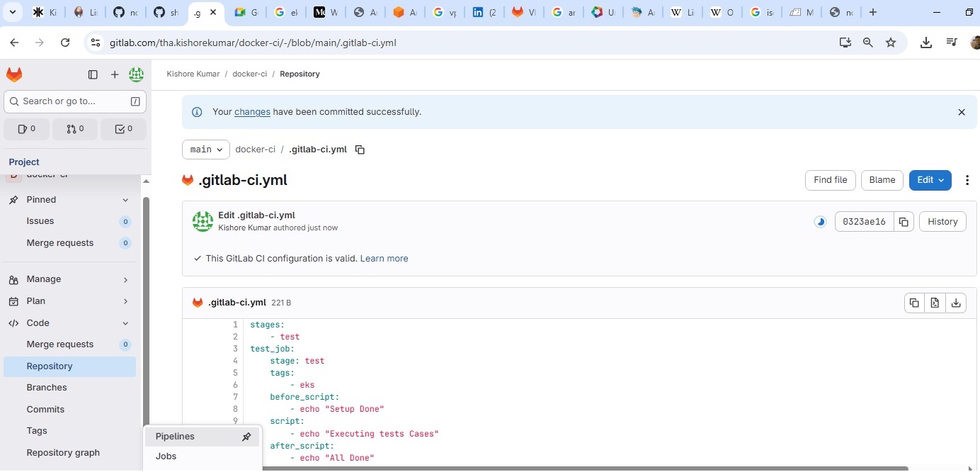980x472 pixels.
Task: Open the Edit dropdown button
Action: coord(930,180)
